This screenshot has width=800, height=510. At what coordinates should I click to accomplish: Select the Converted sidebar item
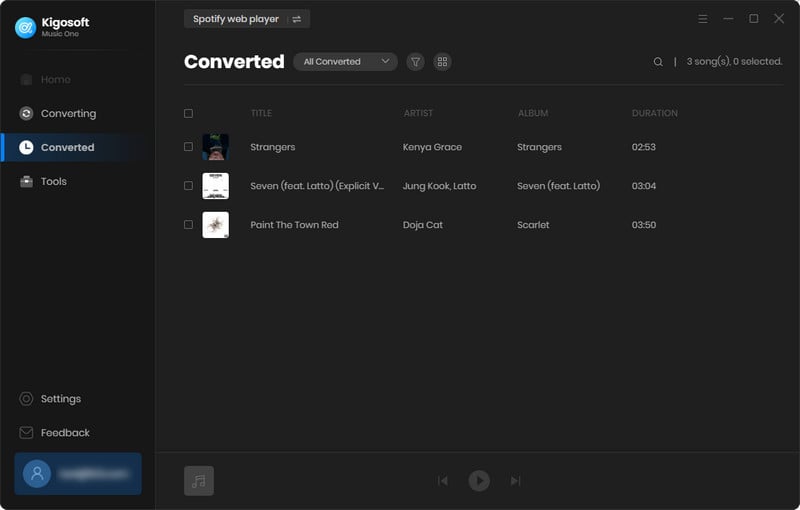coord(78,147)
